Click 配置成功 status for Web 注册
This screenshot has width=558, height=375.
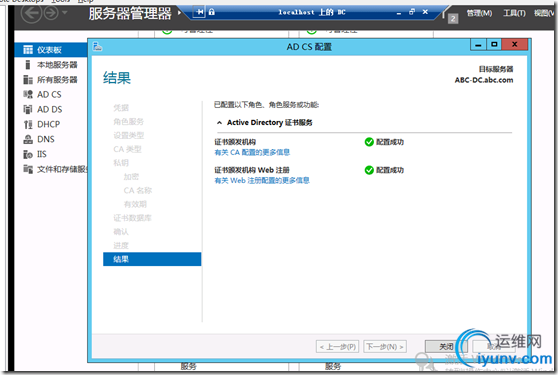coord(390,170)
